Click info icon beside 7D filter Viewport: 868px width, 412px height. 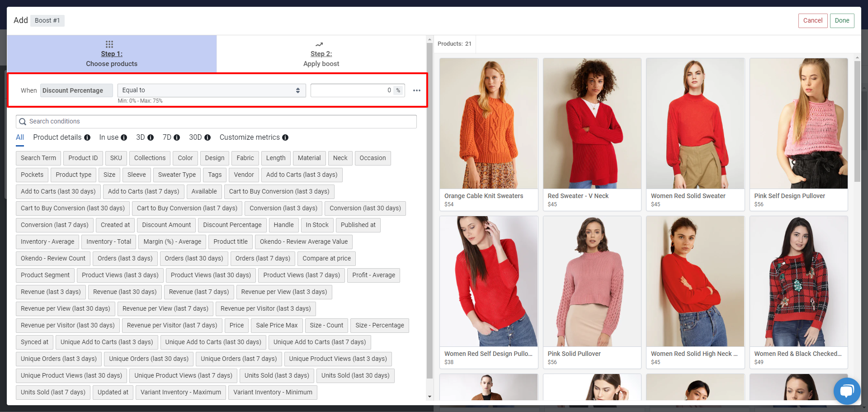click(x=177, y=137)
